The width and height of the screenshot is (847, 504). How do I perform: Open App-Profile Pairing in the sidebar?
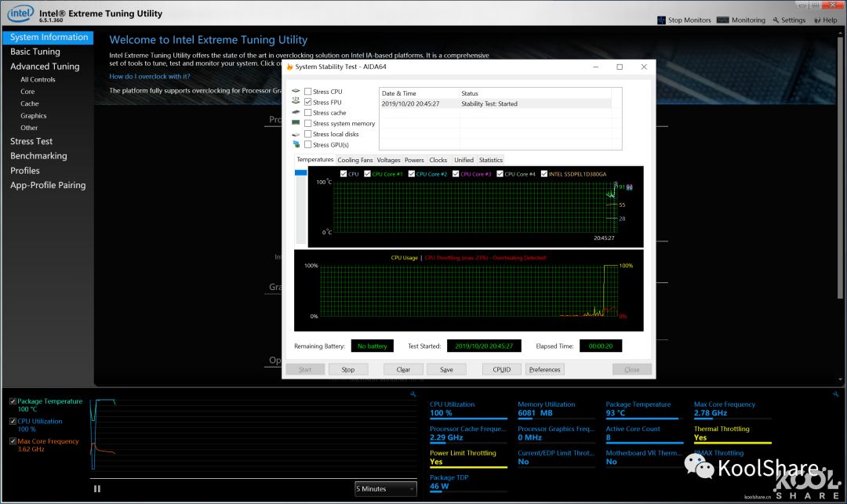(48, 185)
